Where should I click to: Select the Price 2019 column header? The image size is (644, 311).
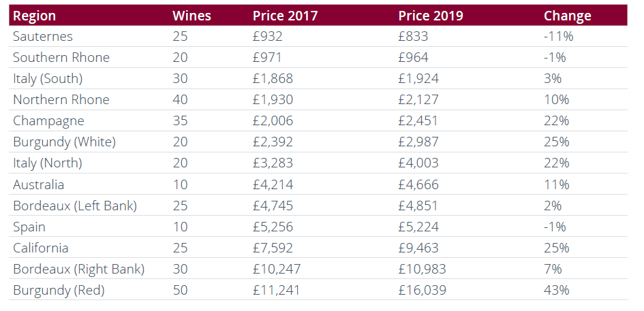click(x=431, y=16)
